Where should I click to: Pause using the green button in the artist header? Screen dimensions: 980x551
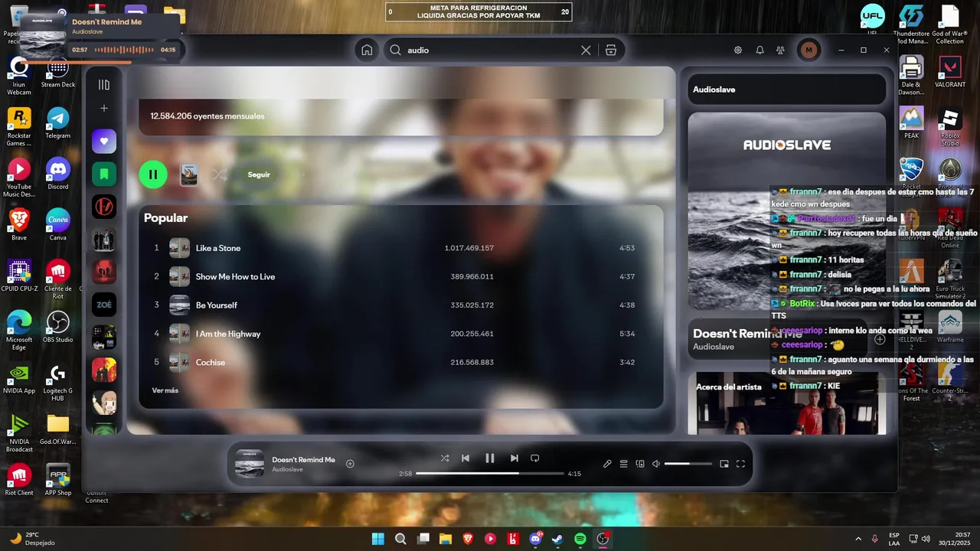click(153, 174)
